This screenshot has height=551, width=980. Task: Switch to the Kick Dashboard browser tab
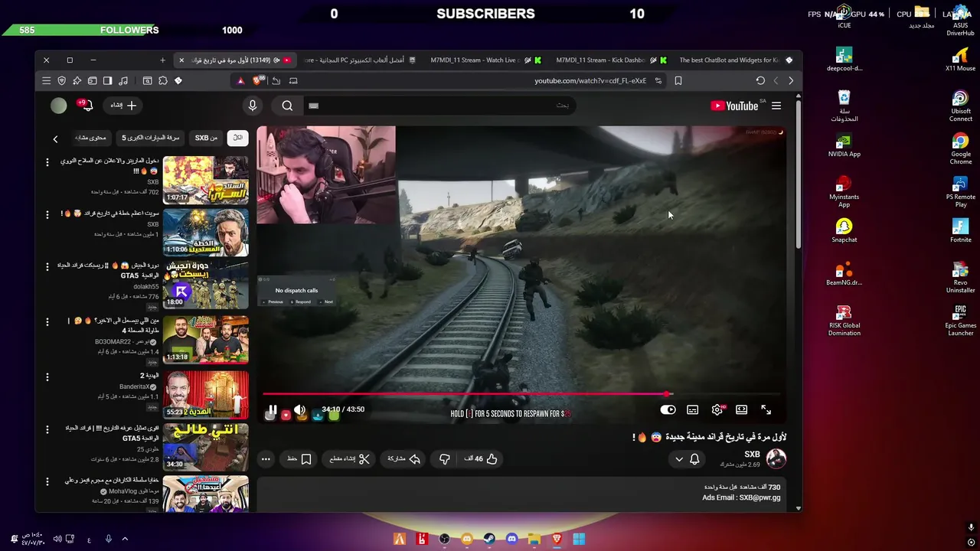(x=610, y=60)
